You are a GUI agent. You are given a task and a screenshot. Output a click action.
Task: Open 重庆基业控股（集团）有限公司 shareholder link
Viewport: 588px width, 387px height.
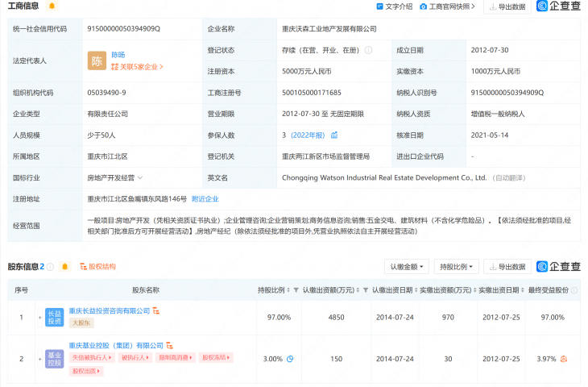116,345
